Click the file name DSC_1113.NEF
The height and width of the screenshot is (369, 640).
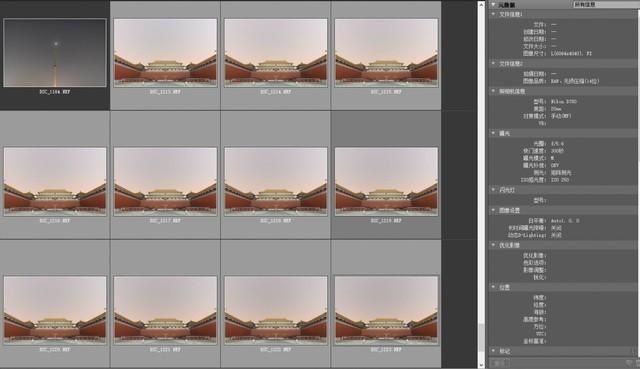tap(165, 92)
